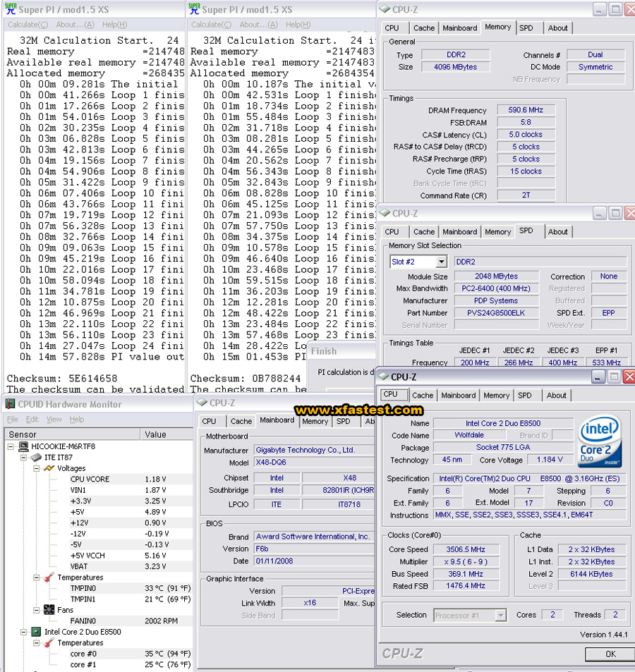Screen dimensions: 635x672
Task: Open About tab in CPU-Z window showing DRAM timings
Action: click(557, 28)
